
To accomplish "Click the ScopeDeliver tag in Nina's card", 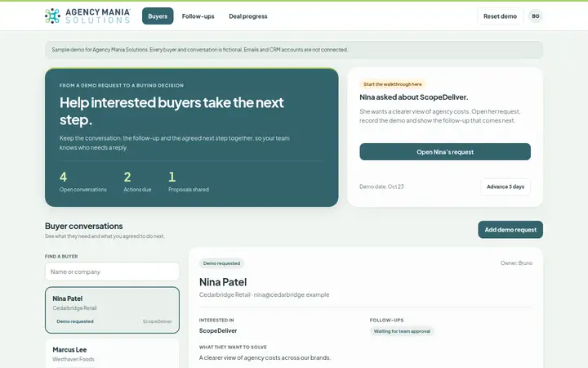I will point(157,321).
